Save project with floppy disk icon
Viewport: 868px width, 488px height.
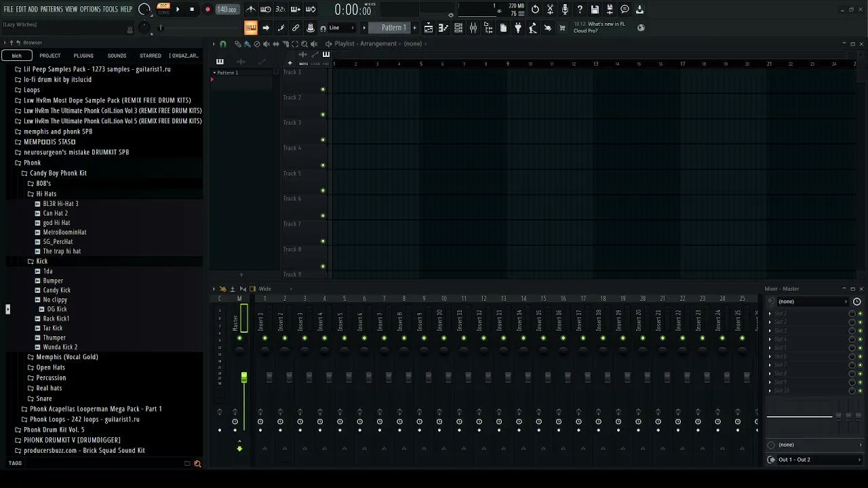(595, 9)
